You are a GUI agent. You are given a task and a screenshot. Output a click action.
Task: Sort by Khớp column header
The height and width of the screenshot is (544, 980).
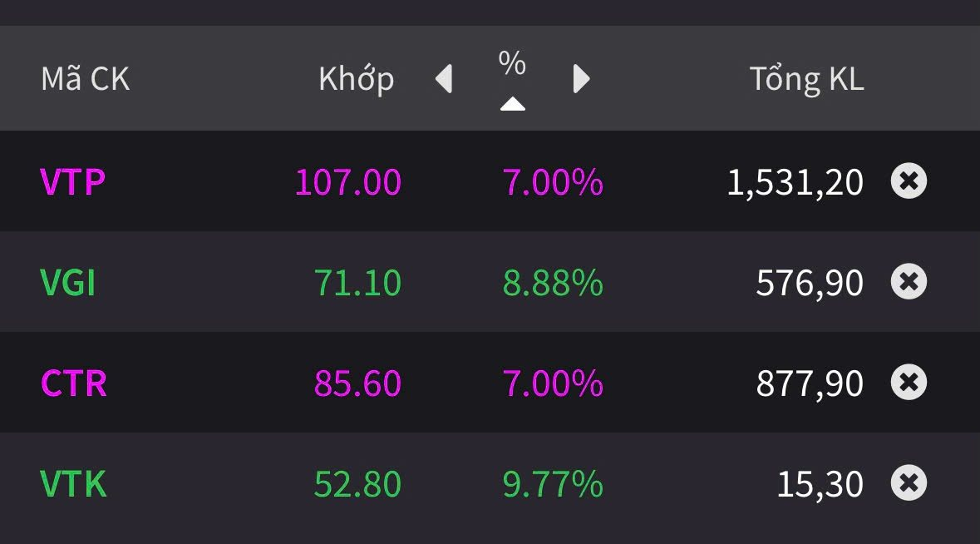point(356,79)
